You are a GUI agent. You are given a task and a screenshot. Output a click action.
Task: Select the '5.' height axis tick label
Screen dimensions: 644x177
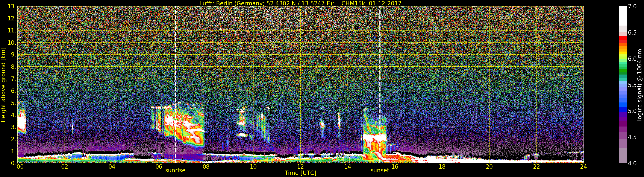(x=14, y=103)
